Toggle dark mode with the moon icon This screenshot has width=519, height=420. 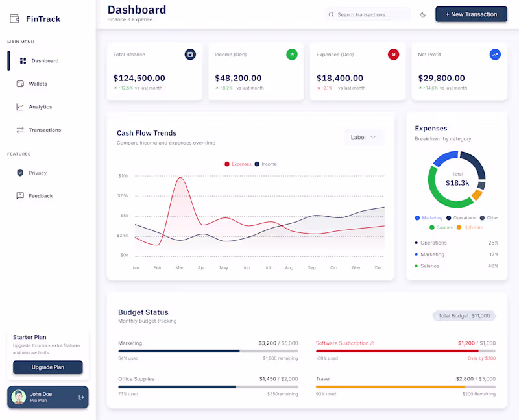click(422, 14)
